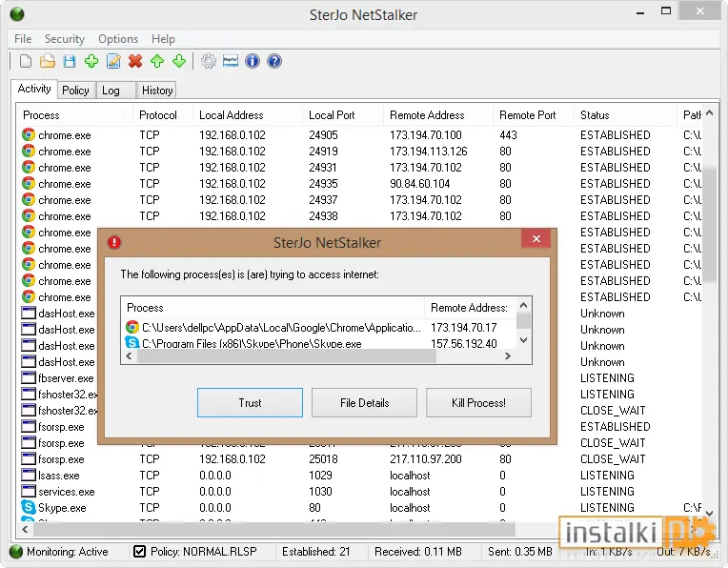
Task: Click the blue info toolbar icon
Action: click(253, 61)
